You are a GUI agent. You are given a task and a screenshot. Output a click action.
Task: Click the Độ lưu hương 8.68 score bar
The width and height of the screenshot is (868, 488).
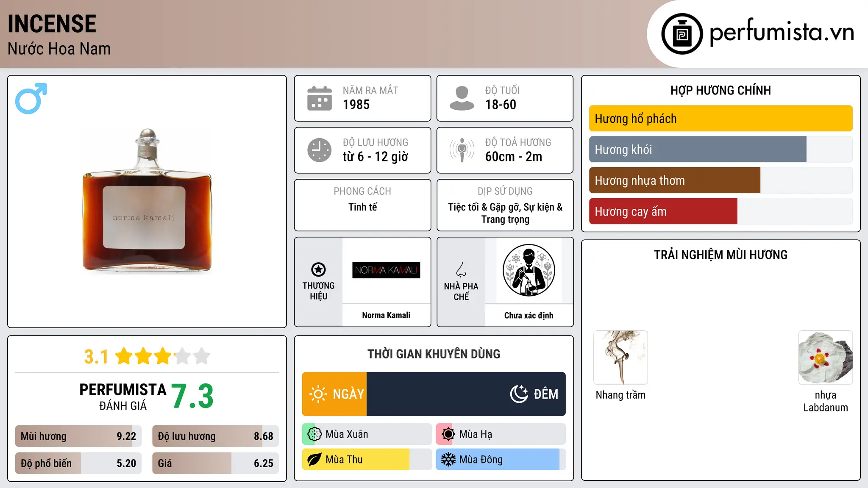click(215, 436)
